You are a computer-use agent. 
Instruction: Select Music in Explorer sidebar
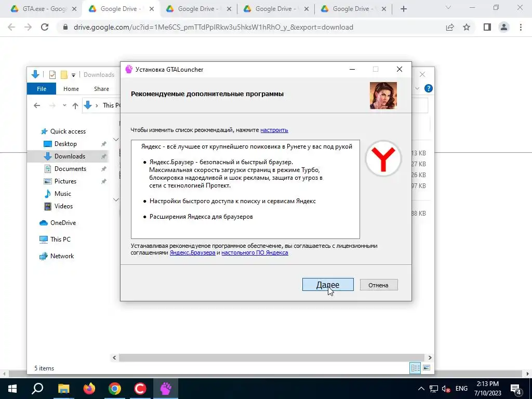coord(62,194)
